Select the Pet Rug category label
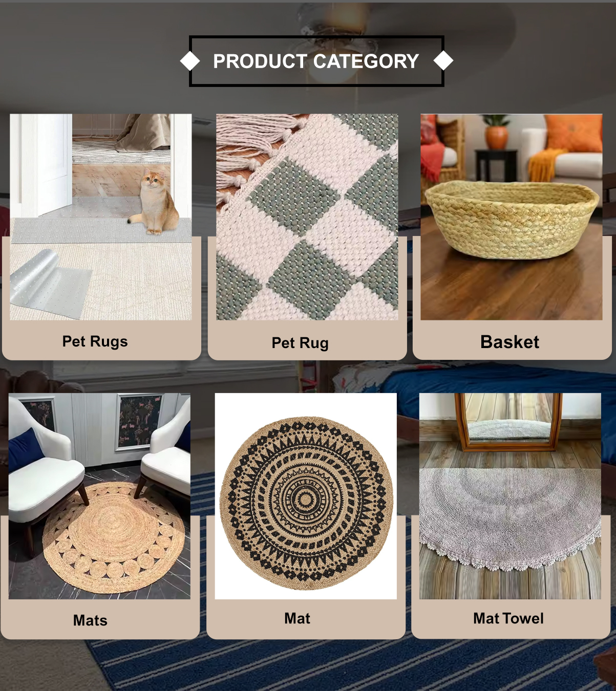Image resolution: width=616 pixels, height=691 pixels. tap(300, 343)
